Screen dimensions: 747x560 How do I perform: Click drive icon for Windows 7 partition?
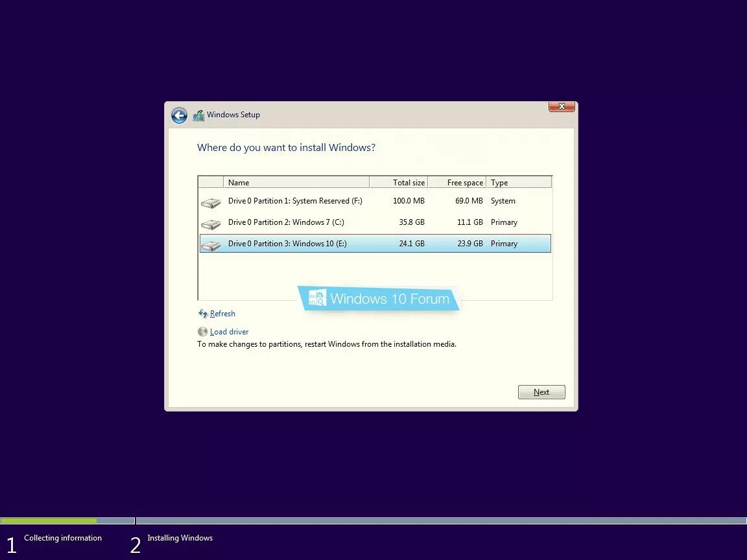pyautogui.click(x=211, y=224)
